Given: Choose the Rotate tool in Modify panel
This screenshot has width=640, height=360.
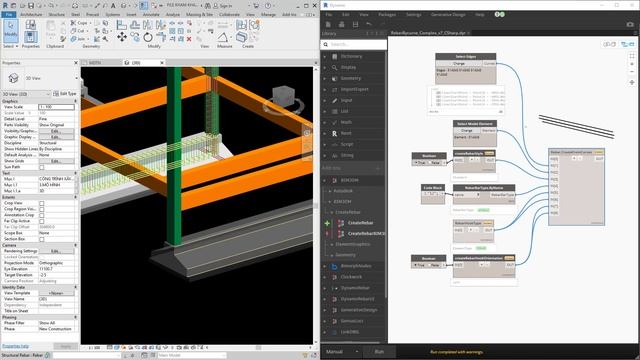Looking at the screenshot, I should pos(148,37).
